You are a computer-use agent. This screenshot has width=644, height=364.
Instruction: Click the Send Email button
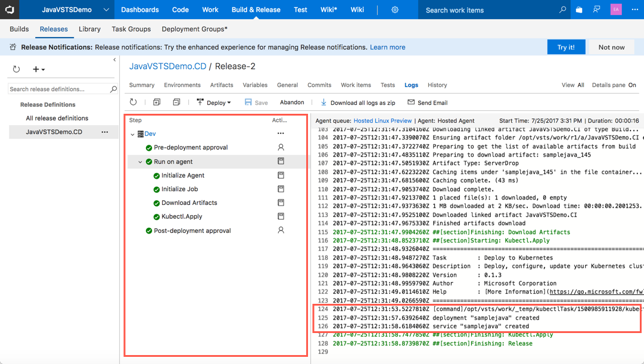(427, 102)
